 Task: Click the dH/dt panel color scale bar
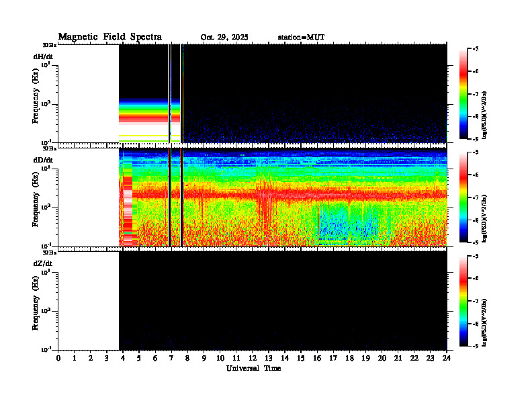[463, 94]
